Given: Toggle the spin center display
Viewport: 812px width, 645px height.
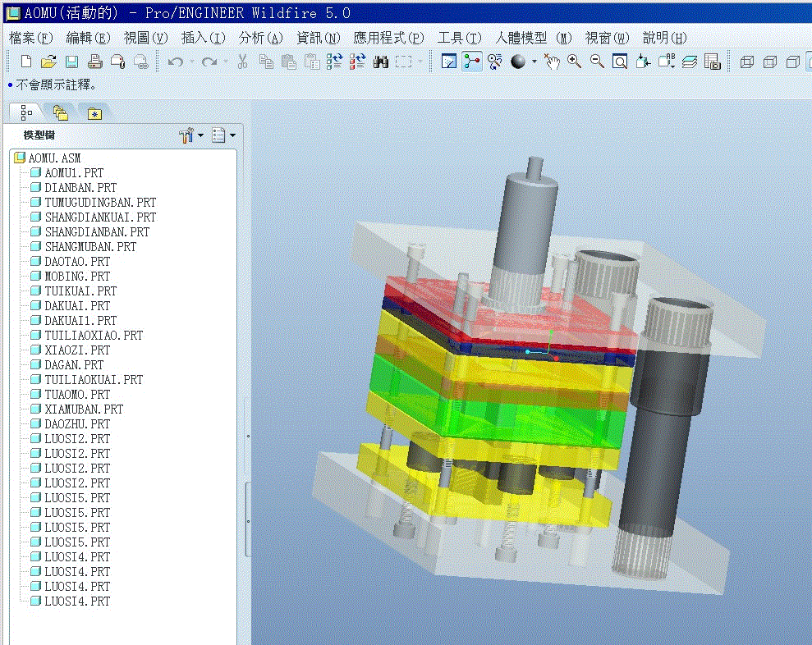Looking at the screenshot, I should [472, 62].
